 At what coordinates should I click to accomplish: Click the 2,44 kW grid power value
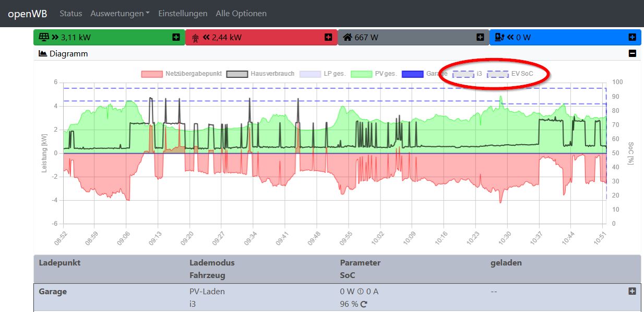[x=226, y=37]
